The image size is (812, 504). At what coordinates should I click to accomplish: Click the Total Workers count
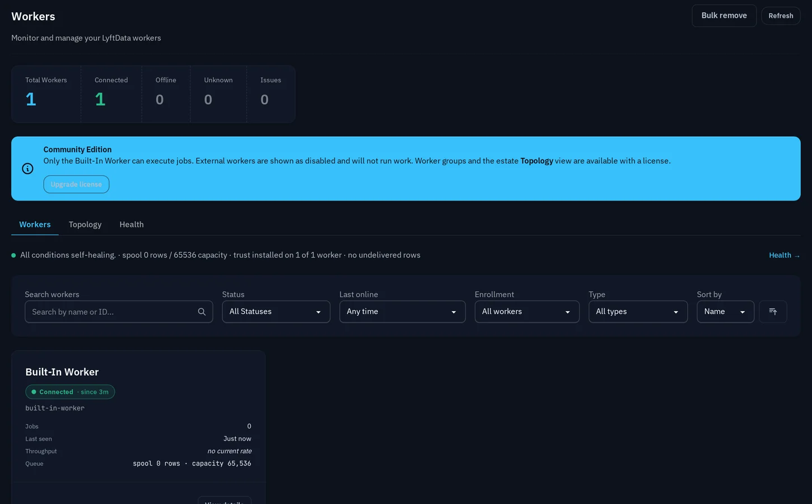click(x=31, y=100)
